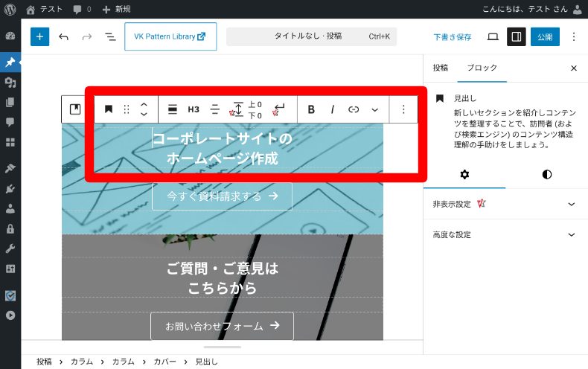
Task: Click the WordPress logo in admin bar
Action: (10, 9)
